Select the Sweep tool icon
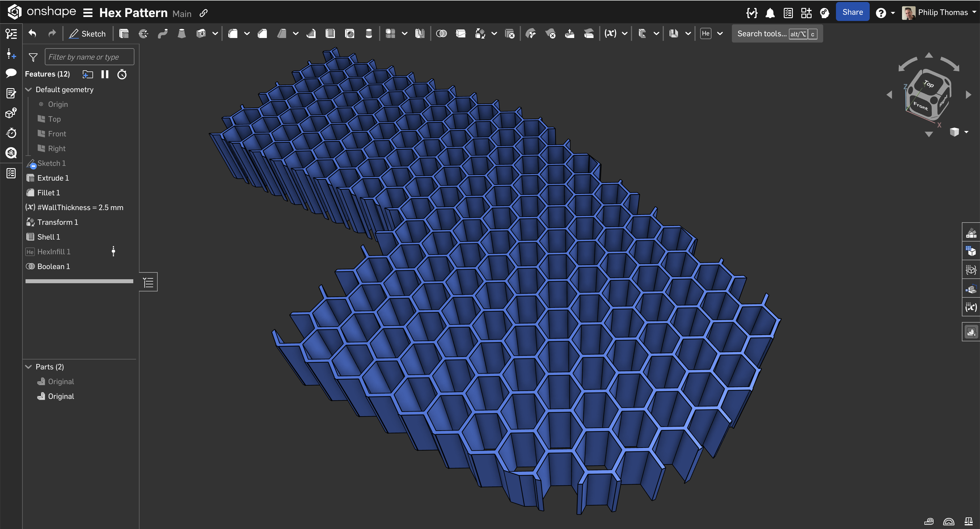 [163, 34]
